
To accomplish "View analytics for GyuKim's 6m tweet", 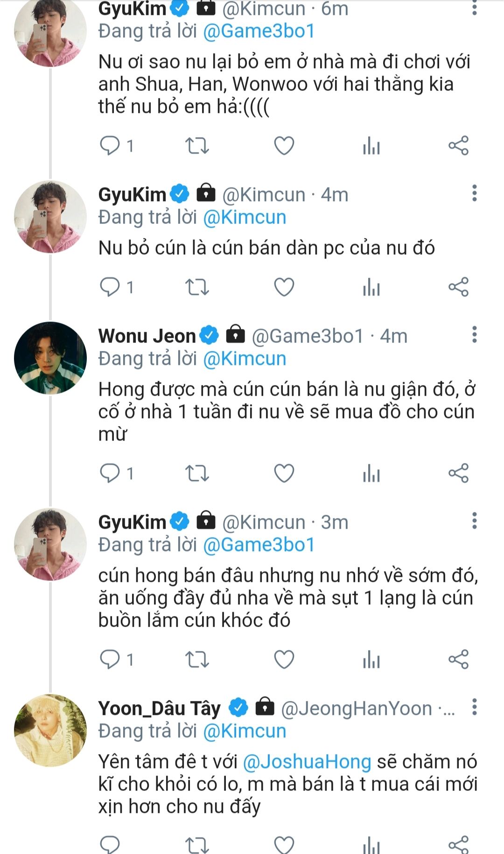I will [x=371, y=146].
